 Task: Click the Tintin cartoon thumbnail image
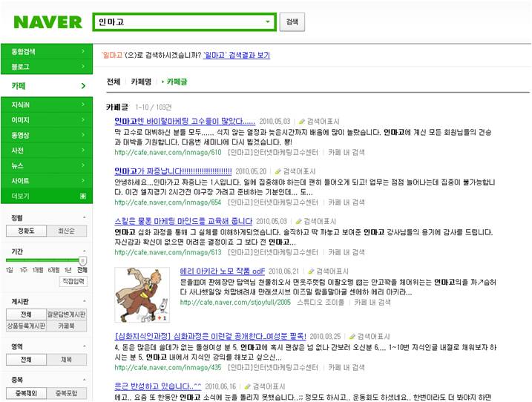142,294
